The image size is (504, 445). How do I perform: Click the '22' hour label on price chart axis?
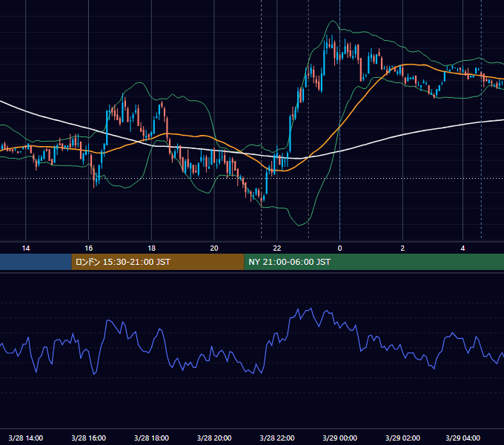277,248
